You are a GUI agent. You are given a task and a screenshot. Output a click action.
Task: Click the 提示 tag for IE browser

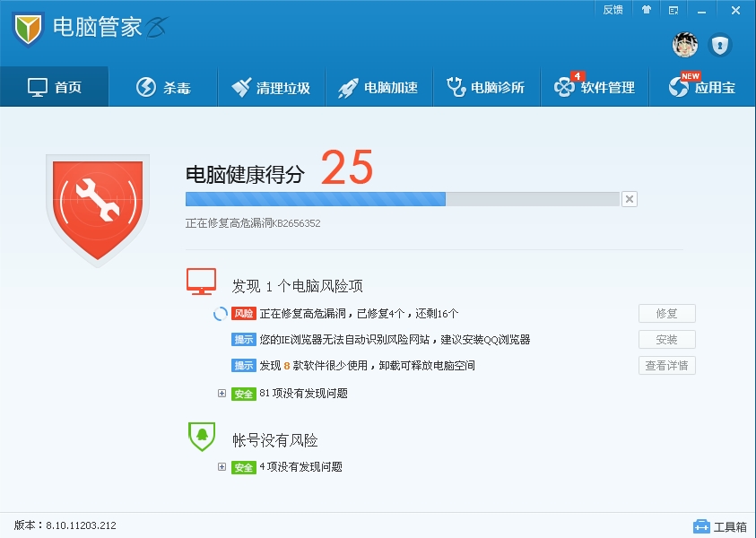pyautogui.click(x=244, y=339)
